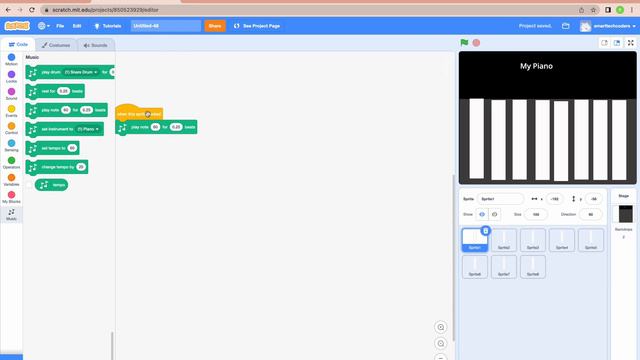Viewport: 640px width, 360px height.
Task: Click sprite Size field
Action: point(536,214)
